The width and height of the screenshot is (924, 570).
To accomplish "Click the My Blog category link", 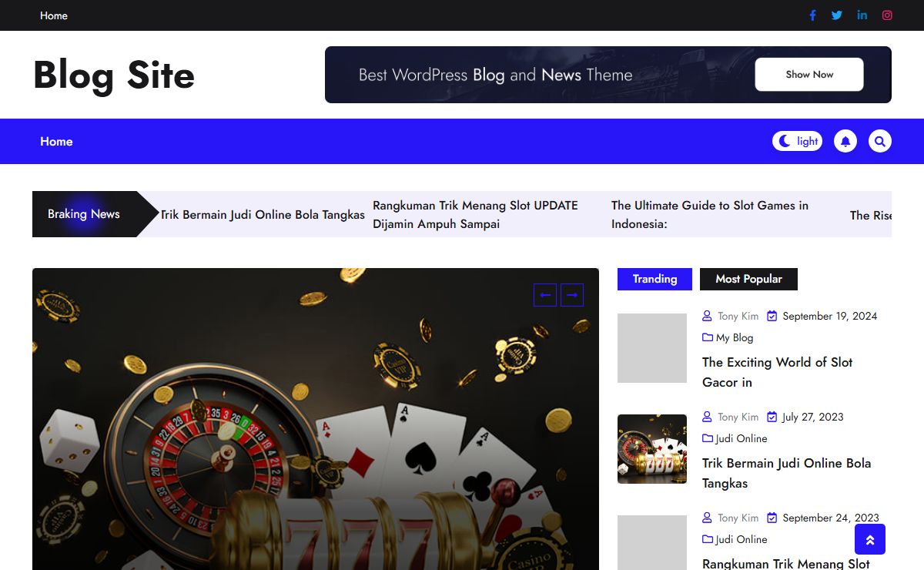I will pos(735,337).
